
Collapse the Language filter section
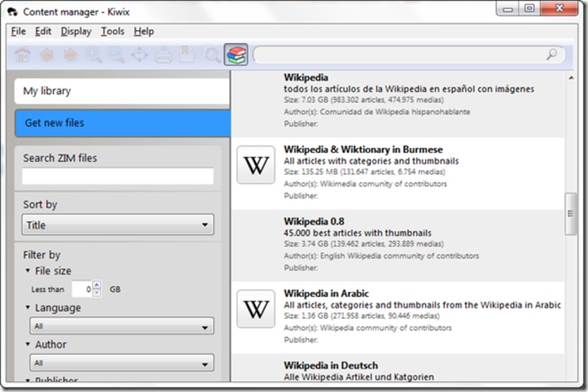(x=28, y=308)
